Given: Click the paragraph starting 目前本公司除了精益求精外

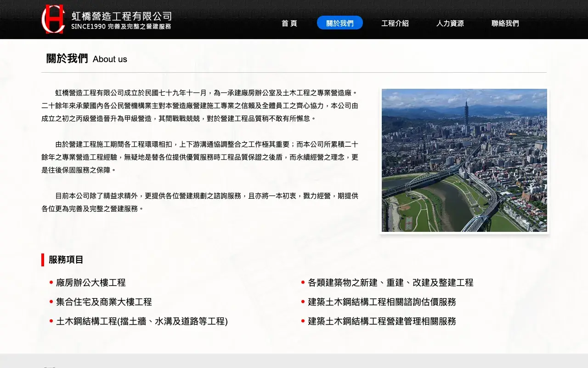Looking at the screenshot, I should (200, 202).
